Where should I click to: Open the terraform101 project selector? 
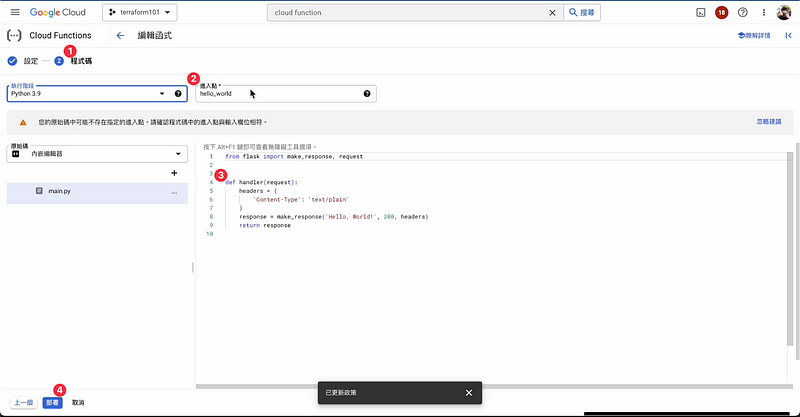[140, 12]
